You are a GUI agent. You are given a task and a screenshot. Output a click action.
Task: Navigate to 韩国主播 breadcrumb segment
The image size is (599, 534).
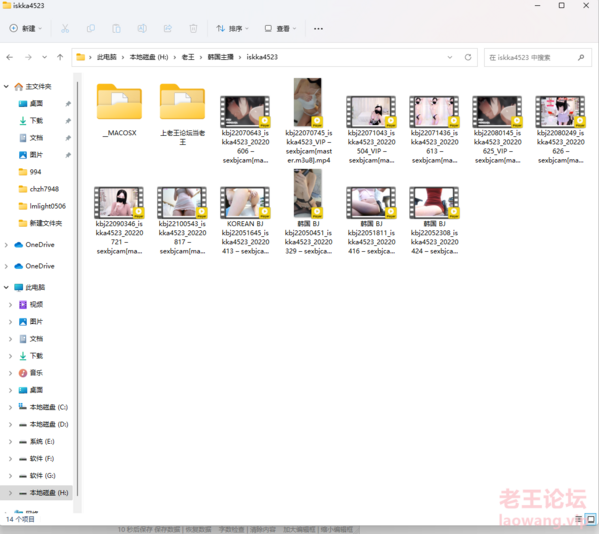point(220,57)
